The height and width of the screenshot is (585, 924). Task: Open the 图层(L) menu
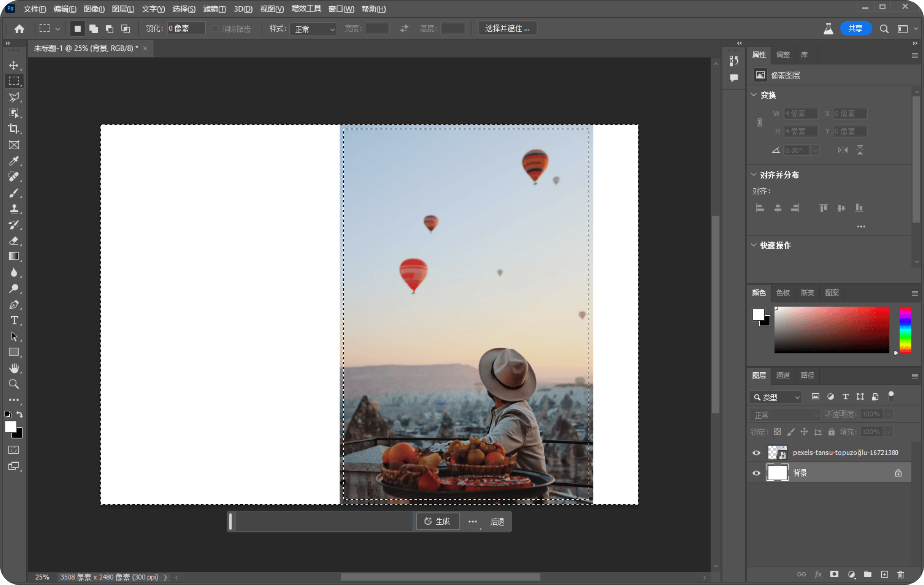(123, 9)
